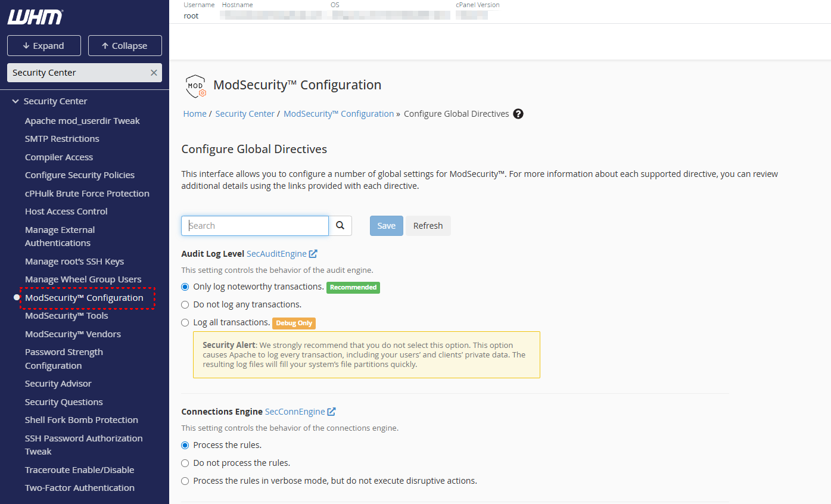This screenshot has height=504, width=831.
Task: Open Manage External Authentications
Action: click(60, 237)
